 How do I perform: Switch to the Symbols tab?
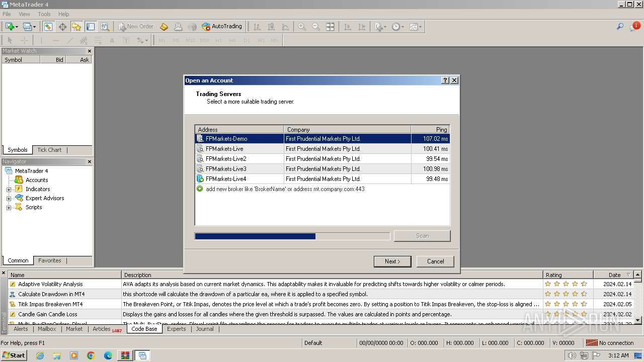click(18, 150)
